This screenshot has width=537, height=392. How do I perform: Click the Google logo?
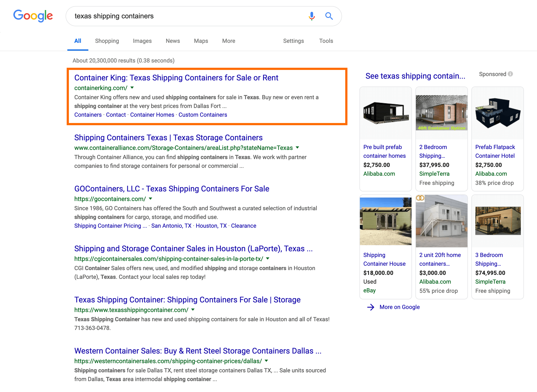[33, 16]
